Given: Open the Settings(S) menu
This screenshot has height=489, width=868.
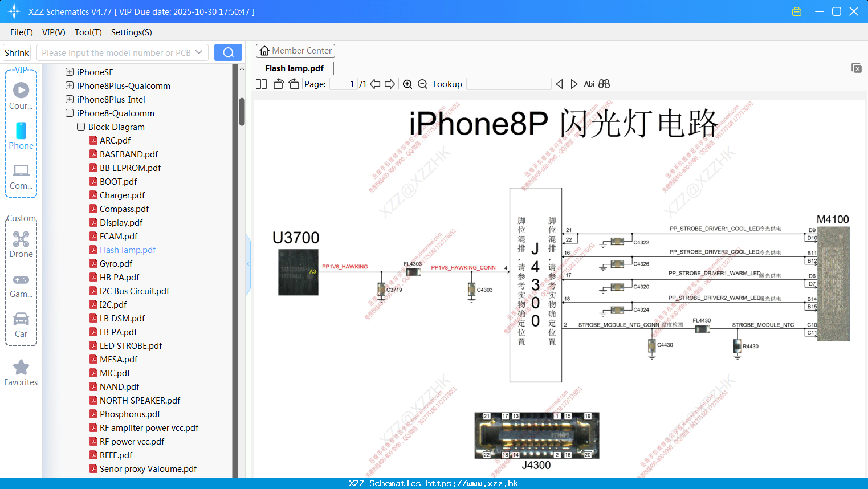Looking at the screenshot, I should pyautogui.click(x=132, y=32).
